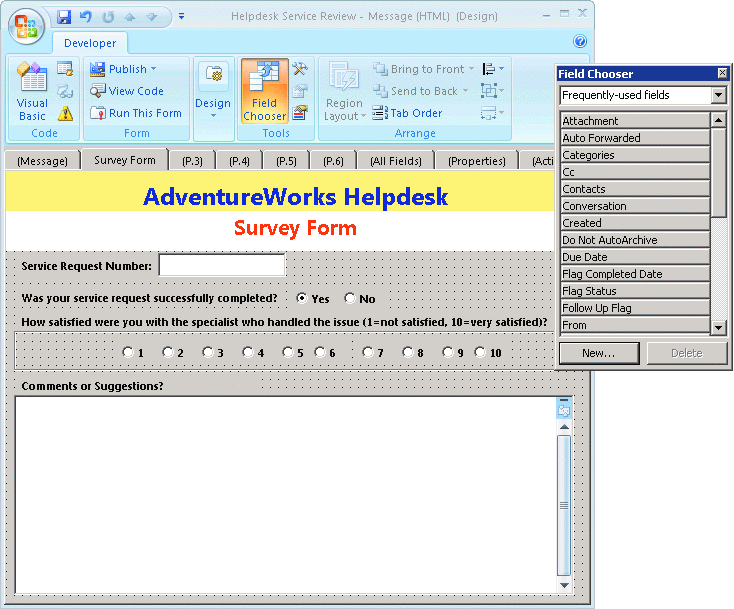Click the Field Chooser list scrollbar thumb

tap(719, 172)
